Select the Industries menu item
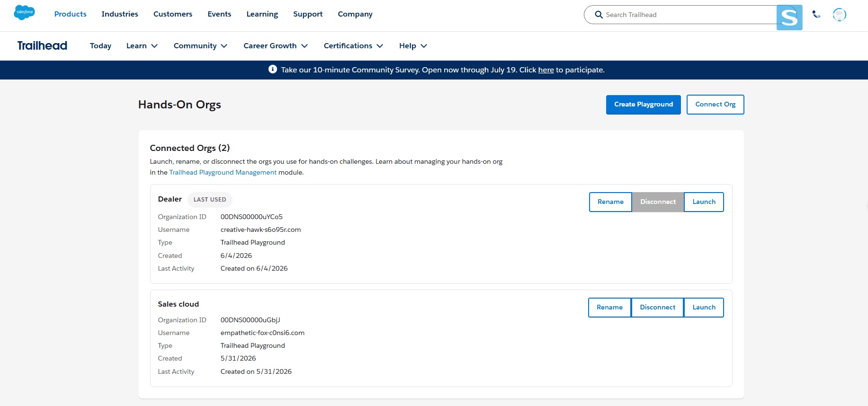The height and width of the screenshot is (406, 868). 120,14
